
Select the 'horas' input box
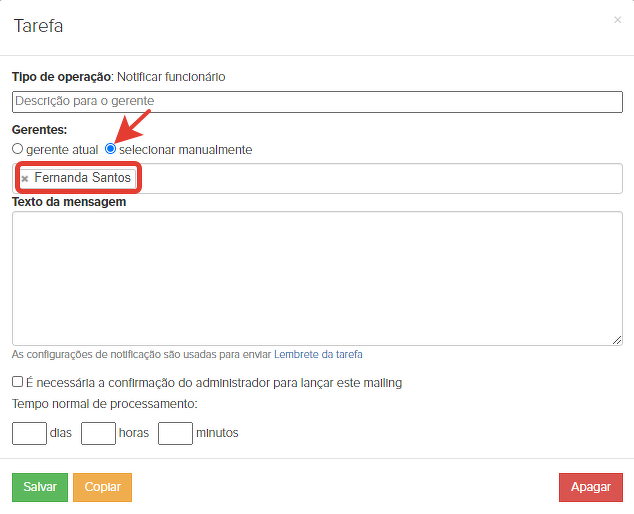(x=98, y=433)
